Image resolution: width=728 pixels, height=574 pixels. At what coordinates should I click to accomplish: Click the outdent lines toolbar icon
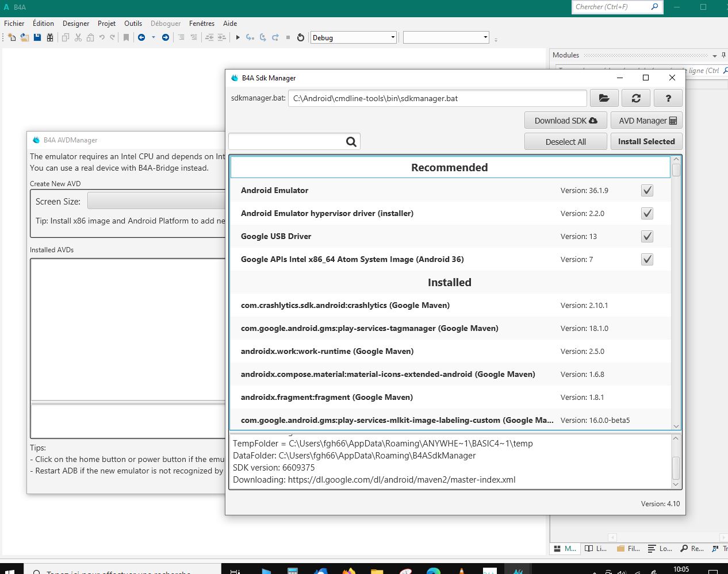tap(209, 37)
